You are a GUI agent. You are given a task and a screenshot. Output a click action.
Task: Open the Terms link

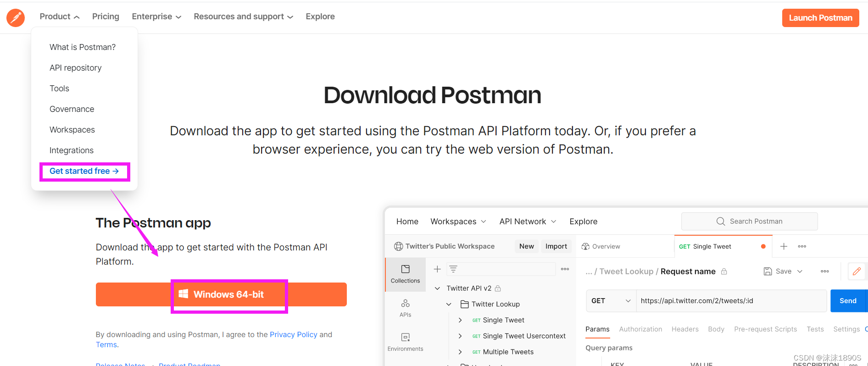(106, 345)
